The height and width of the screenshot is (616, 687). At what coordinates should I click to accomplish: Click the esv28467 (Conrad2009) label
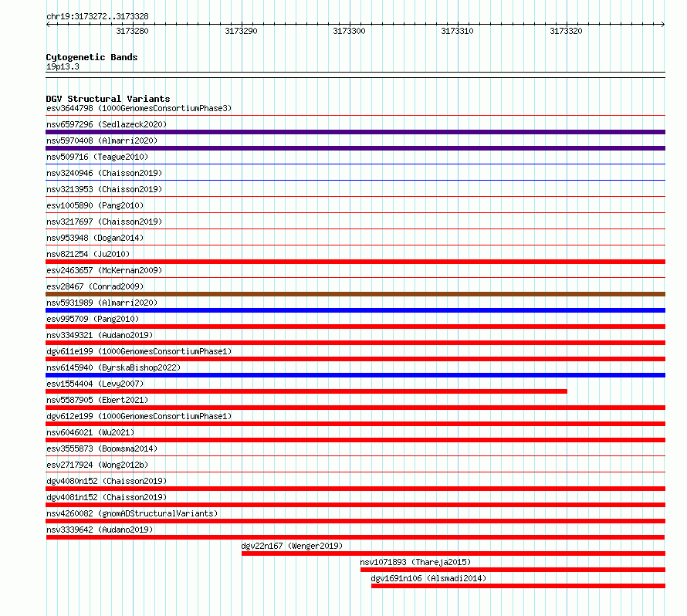95,286
